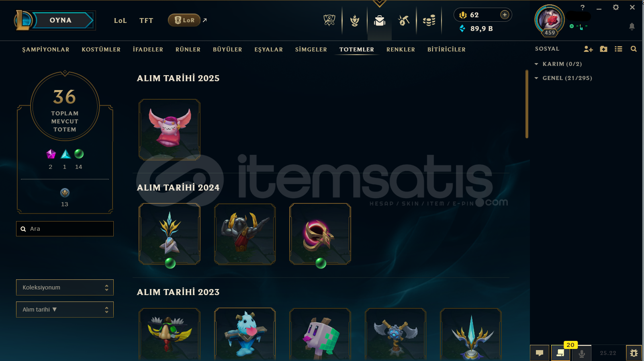Toggle the voice microphone button
Screen dimensions: 644x361
(x=581, y=353)
